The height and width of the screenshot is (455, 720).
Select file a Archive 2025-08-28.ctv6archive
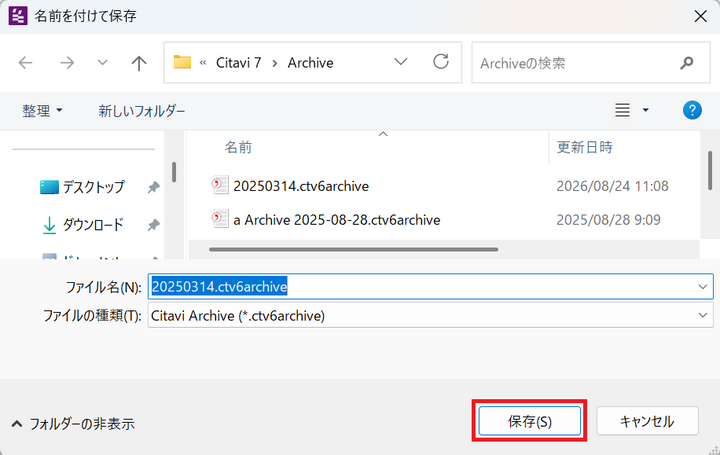(337, 220)
